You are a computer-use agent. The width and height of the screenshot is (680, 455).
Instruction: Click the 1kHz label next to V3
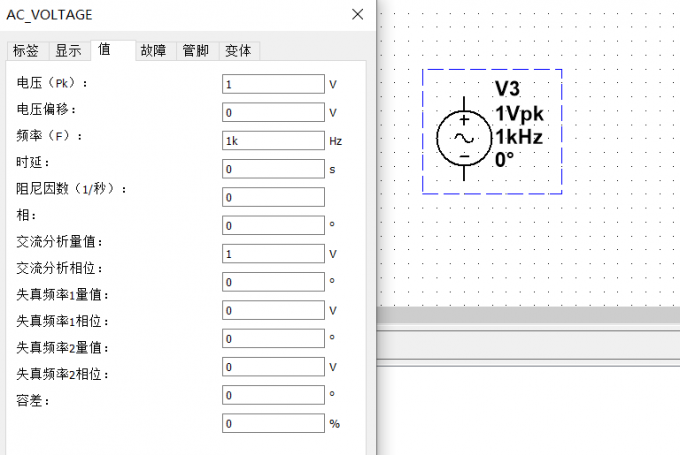pos(519,137)
